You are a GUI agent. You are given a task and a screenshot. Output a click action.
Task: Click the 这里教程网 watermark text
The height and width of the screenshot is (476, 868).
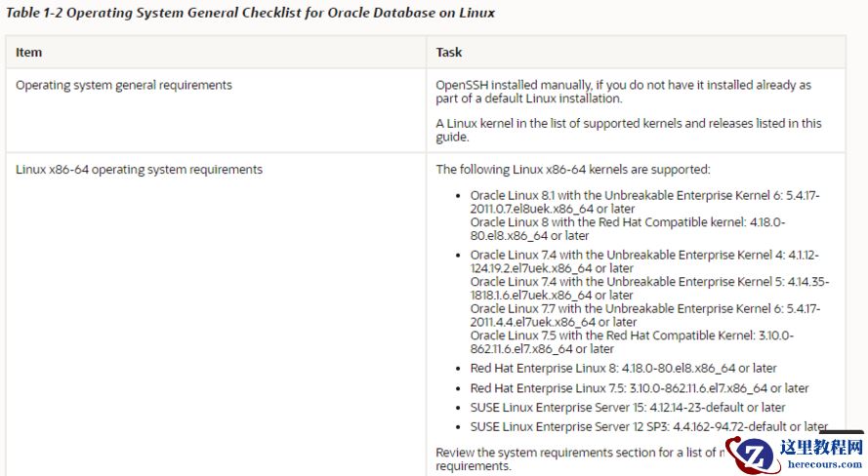[x=820, y=448]
